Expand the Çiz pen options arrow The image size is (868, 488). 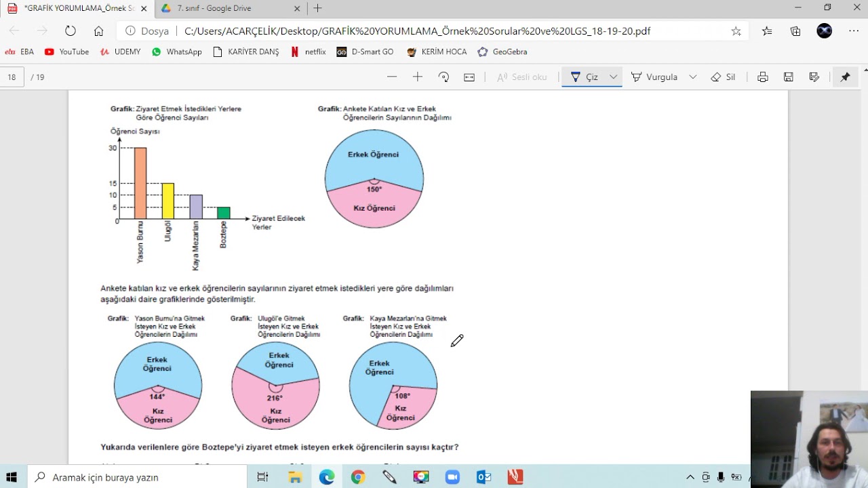[x=613, y=77]
